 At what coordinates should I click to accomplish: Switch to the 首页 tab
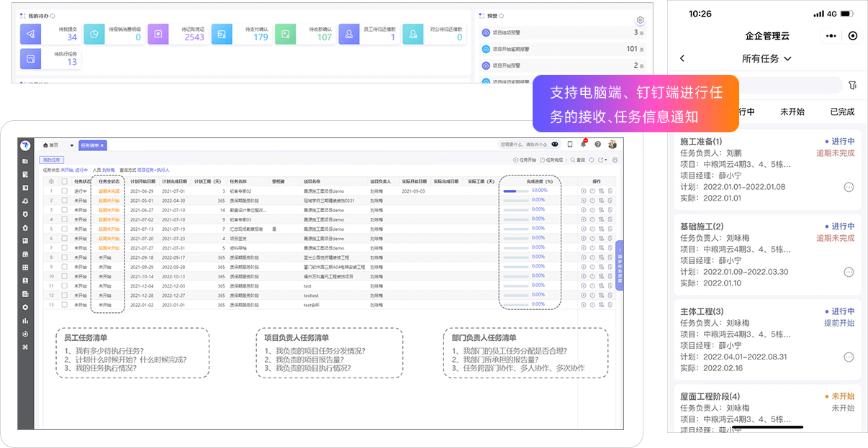(x=50, y=145)
